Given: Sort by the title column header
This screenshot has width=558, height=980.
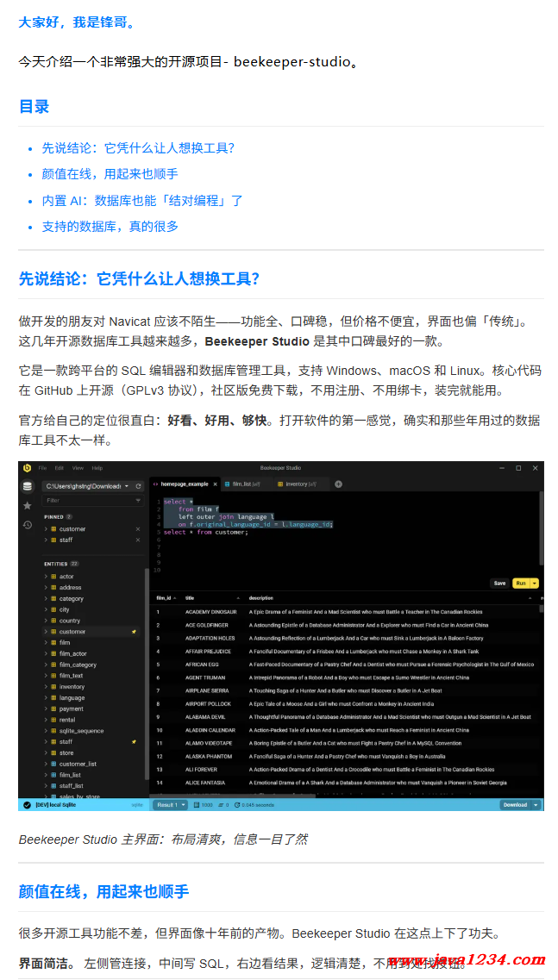Looking at the screenshot, I should tap(213, 598).
